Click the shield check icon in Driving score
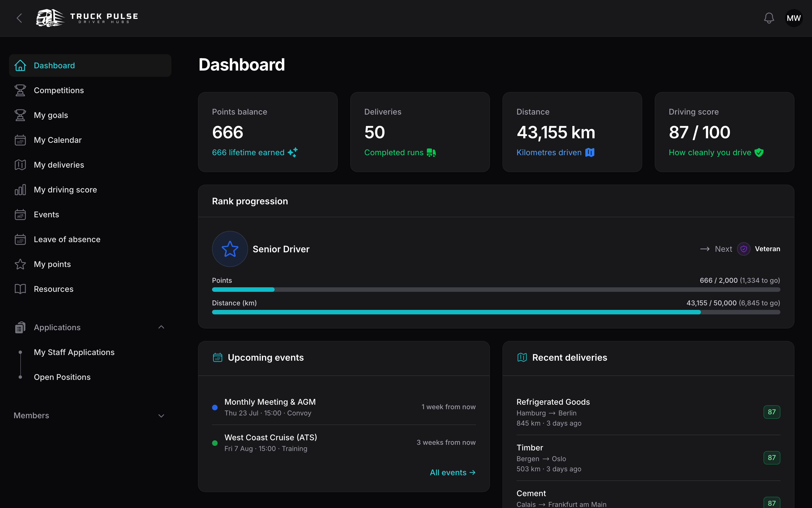Screen dimensions: 812x508 [x=759, y=152]
